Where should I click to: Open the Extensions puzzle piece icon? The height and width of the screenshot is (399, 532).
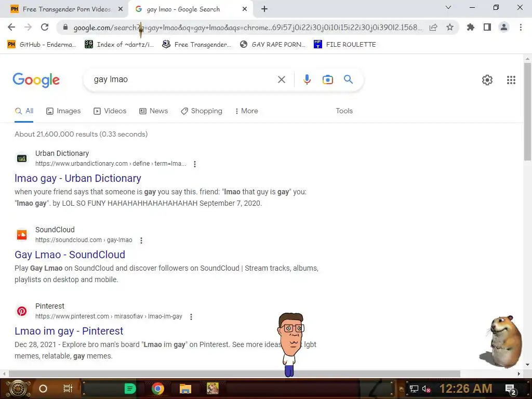pos(471,27)
